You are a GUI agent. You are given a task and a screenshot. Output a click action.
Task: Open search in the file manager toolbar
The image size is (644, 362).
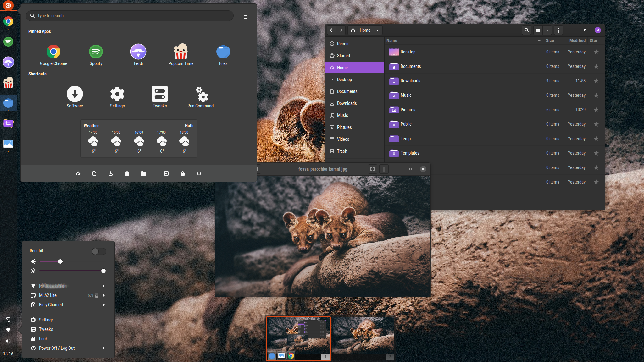(527, 30)
